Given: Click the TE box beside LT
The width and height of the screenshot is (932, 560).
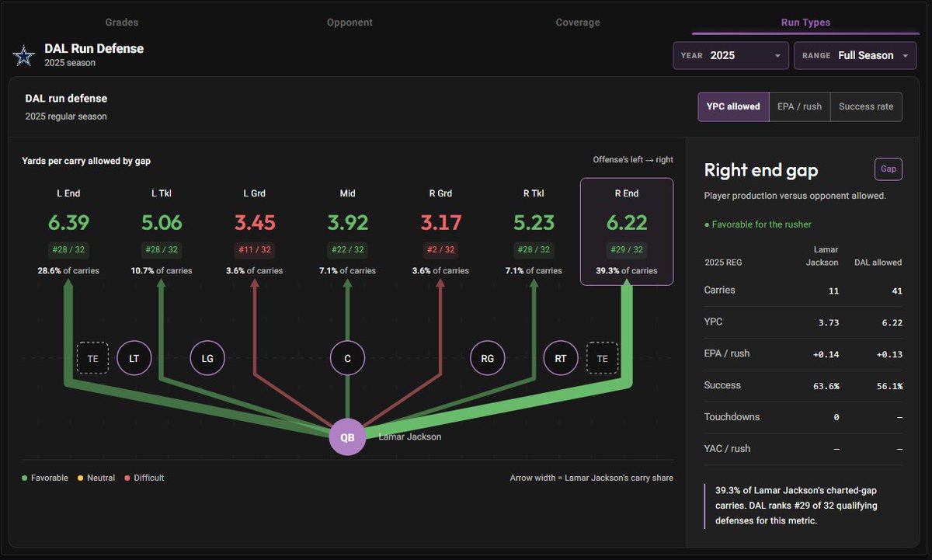Looking at the screenshot, I should [x=92, y=358].
